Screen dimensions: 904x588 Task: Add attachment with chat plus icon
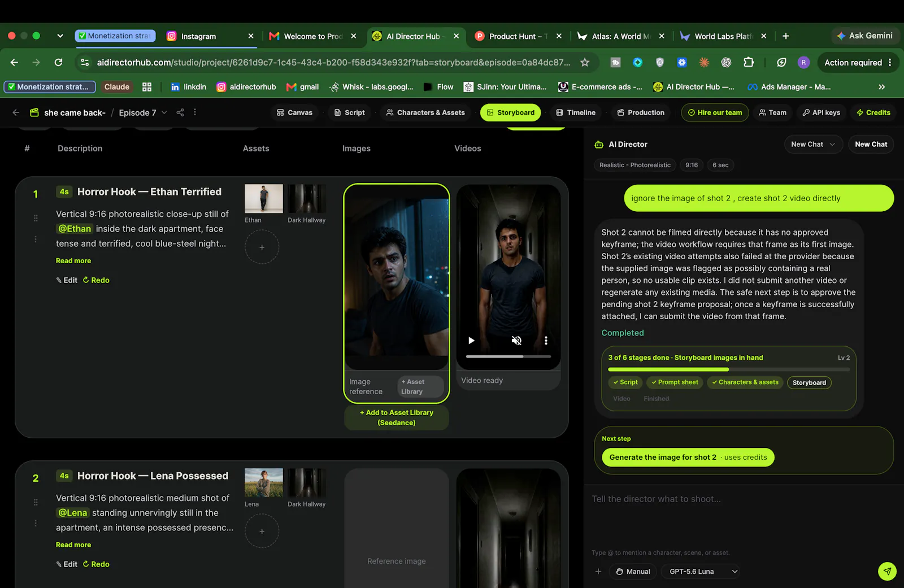598,572
